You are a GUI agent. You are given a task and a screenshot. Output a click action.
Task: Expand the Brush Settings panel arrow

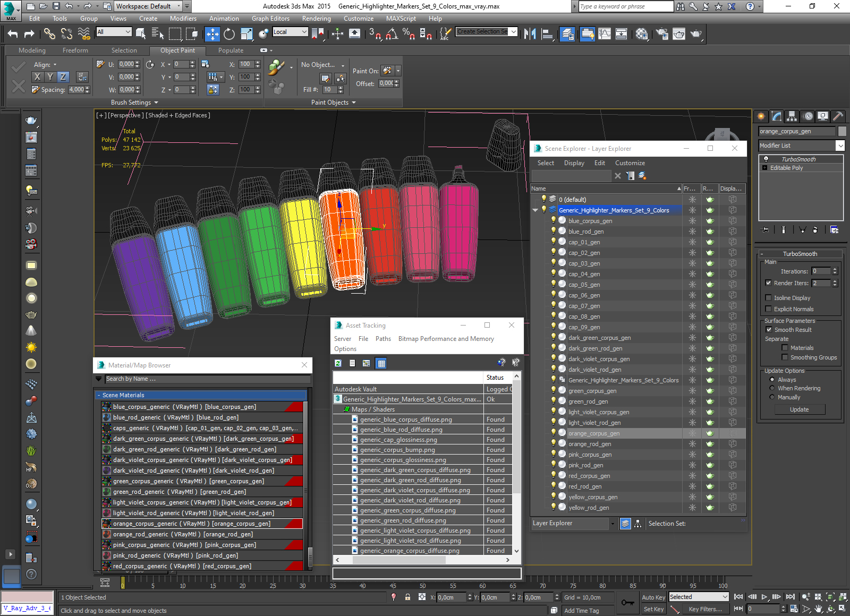point(156,102)
